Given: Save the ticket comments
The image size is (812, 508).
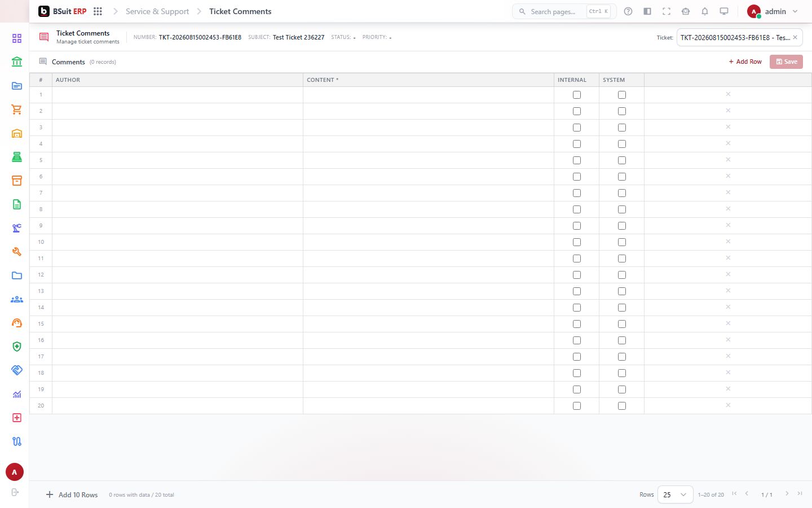Looking at the screenshot, I should pos(786,62).
